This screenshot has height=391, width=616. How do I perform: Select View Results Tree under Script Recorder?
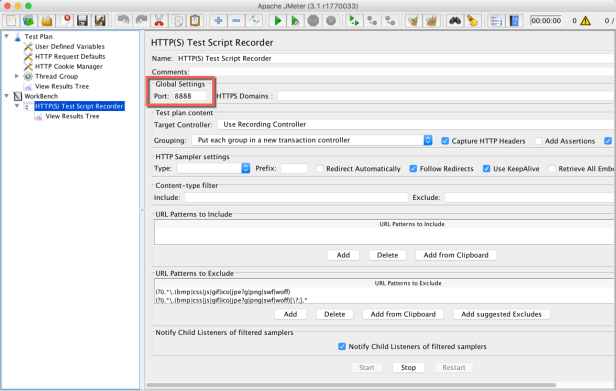pos(72,116)
